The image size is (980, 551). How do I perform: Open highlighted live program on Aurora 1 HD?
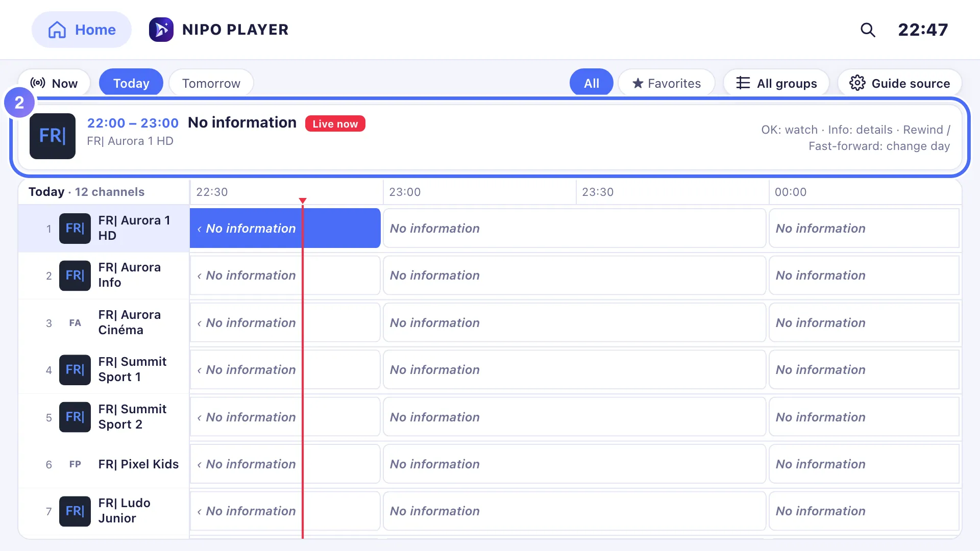tap(285, 228)
